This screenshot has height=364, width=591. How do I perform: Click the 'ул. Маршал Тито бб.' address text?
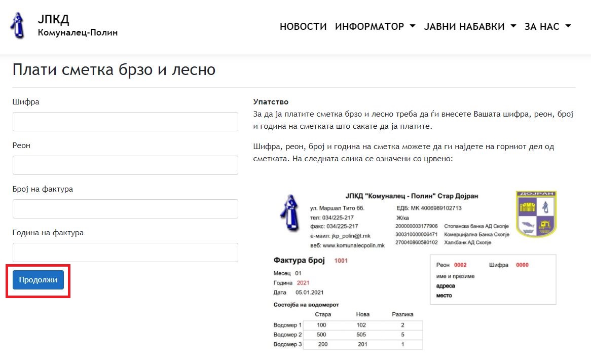click(338, 208)
